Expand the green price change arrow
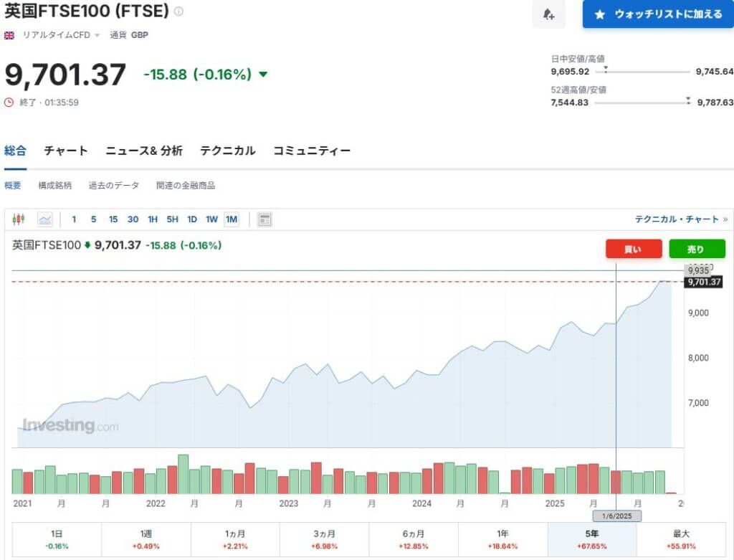 coord(262,75)
